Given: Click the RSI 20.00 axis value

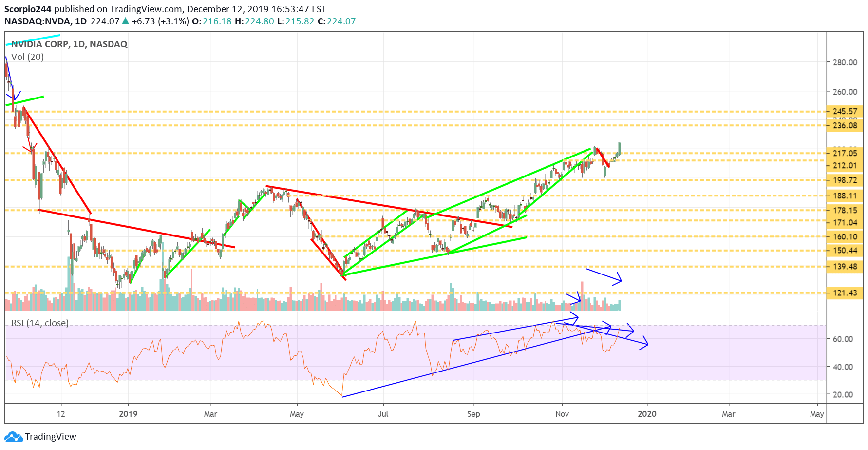Looking at the screenshot, I should [843, 394].
